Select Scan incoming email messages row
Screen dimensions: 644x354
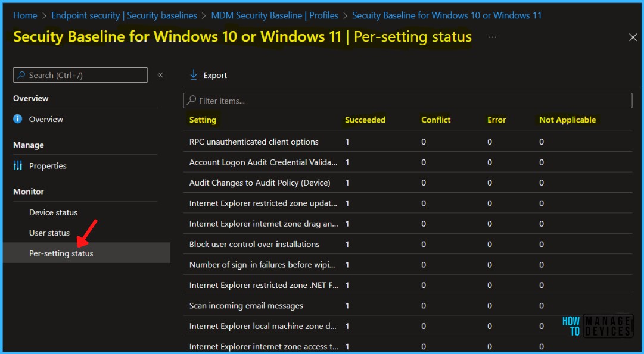point(407,306)
